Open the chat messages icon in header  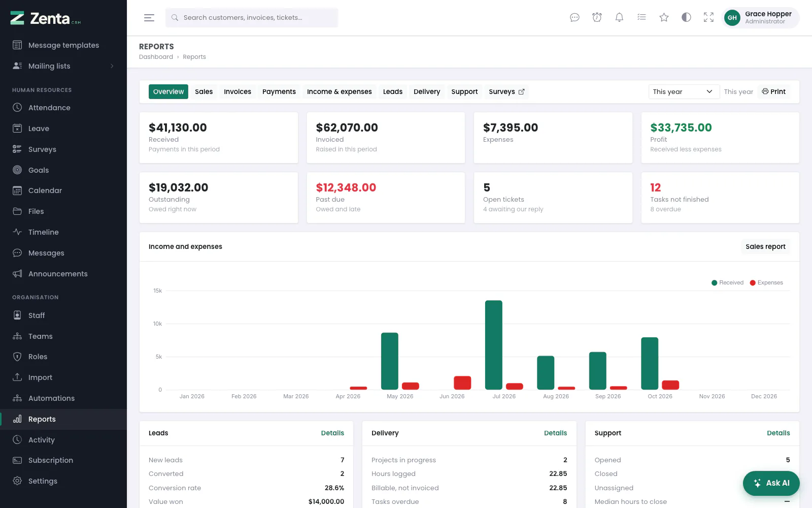coord(574,18)
